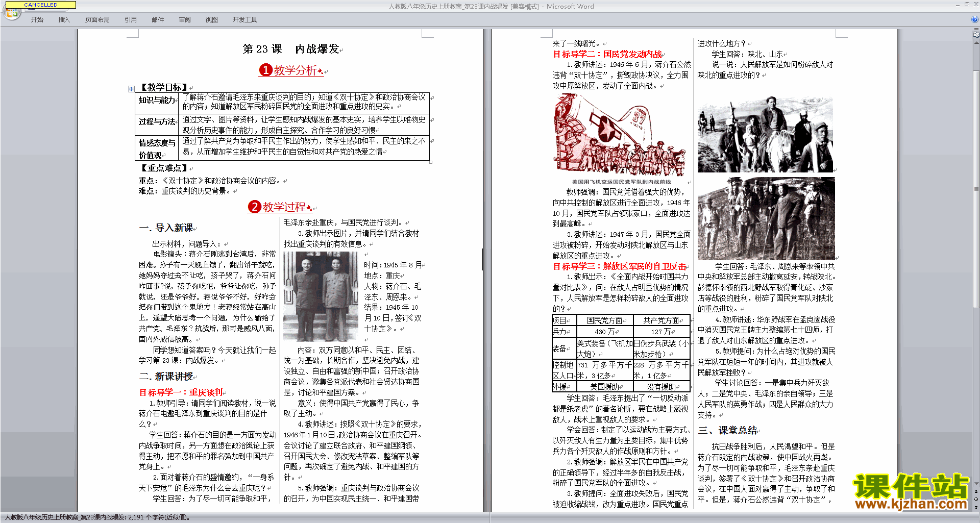This screenshot has width=980, height=523.
Task: Click the vertical scrollbar down arrow
Action: click(x=976, y=483)
